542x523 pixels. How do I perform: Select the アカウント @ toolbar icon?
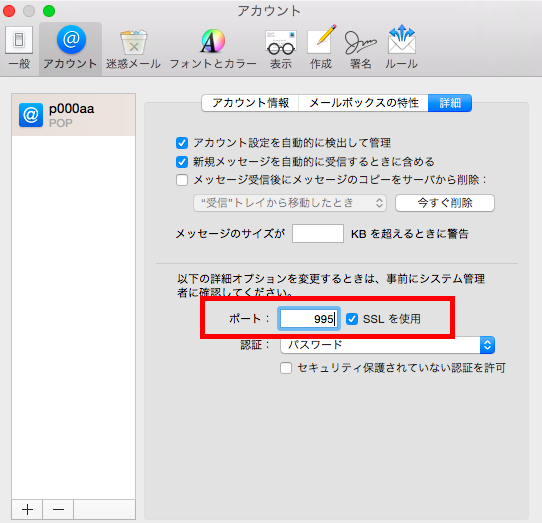[x=71, y=48]
